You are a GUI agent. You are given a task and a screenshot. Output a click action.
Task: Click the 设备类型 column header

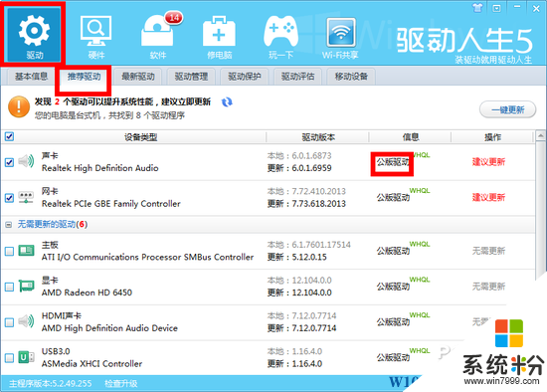tap(140, 137)
